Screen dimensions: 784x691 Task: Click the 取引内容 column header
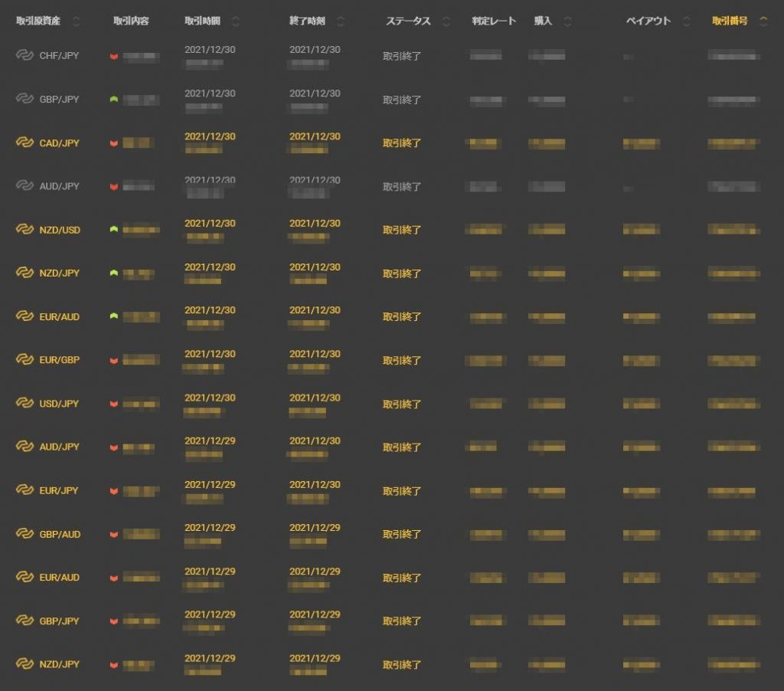click(130, 21)
